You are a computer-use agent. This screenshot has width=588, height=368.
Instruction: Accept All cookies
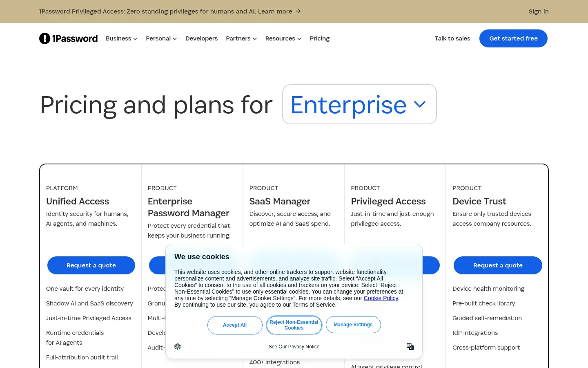pyautogui.click(x=235, y=325)
